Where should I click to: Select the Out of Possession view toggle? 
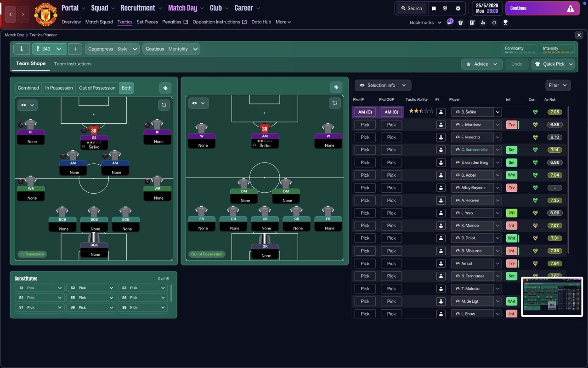(x=97, y=88)
